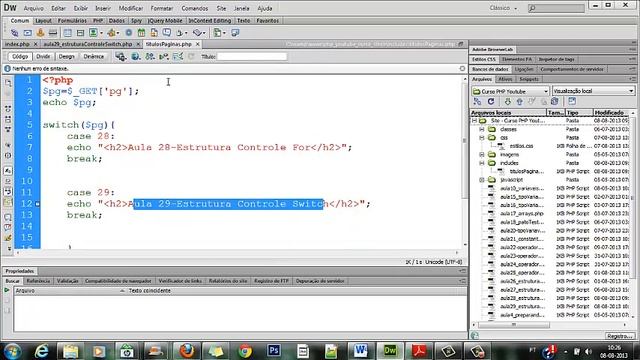Expand the imagens folder
This screenshot has height=360, width=640.
[x=482, y=154]
